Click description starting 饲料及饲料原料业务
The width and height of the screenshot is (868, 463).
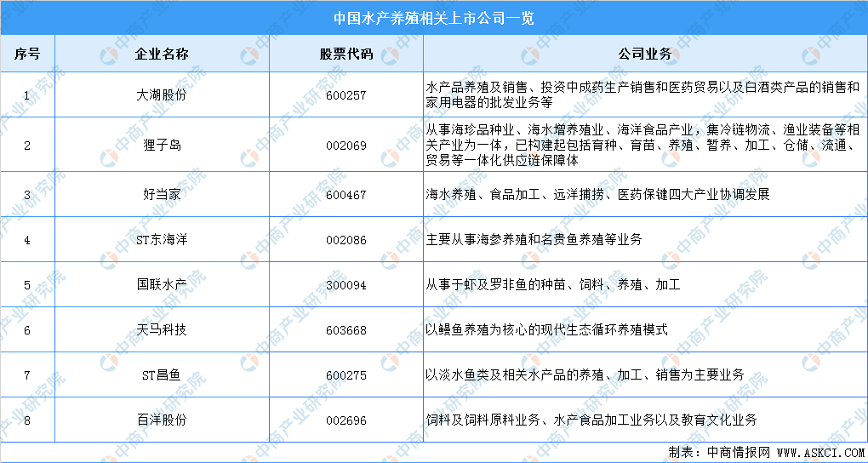pyautogui.click(x=591, y=420)
